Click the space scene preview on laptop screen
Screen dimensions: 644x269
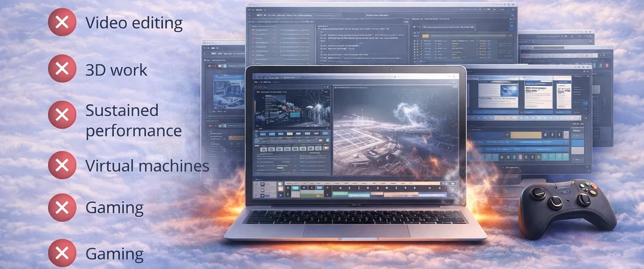point(395,130)
